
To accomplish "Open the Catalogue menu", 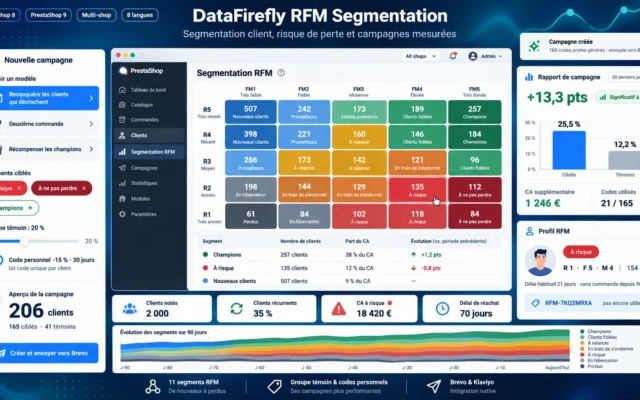I will [149, 105].
